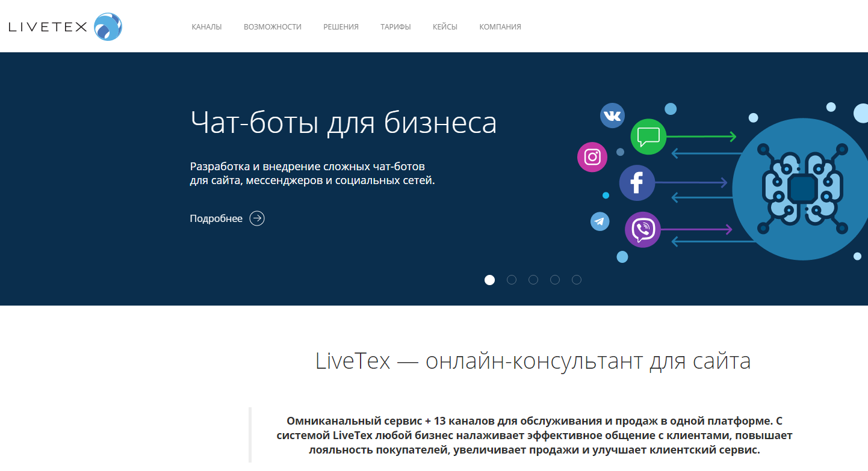
Task: Click the VK social network icon
Action: 612,115
